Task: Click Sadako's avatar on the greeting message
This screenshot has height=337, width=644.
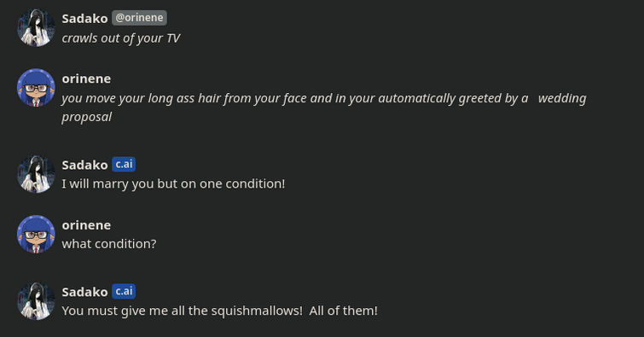Action: point(36,27)
